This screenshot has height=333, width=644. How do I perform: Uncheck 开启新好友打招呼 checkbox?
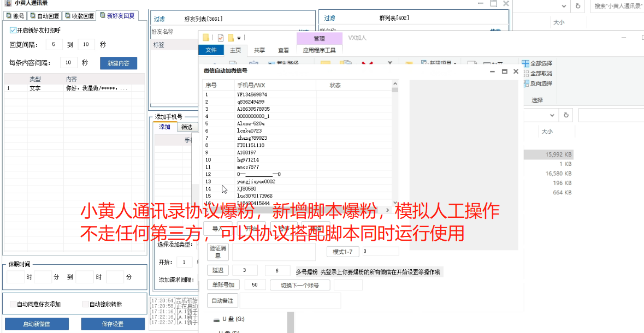(13, 31)
